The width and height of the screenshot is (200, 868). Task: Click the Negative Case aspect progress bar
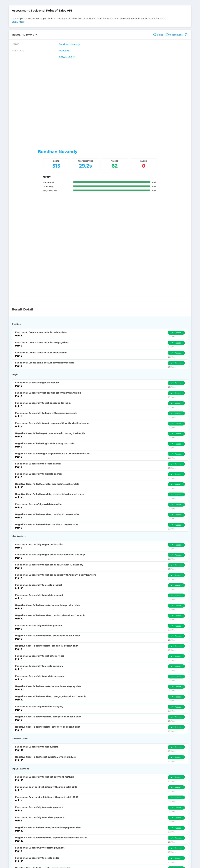coord(112,190)
